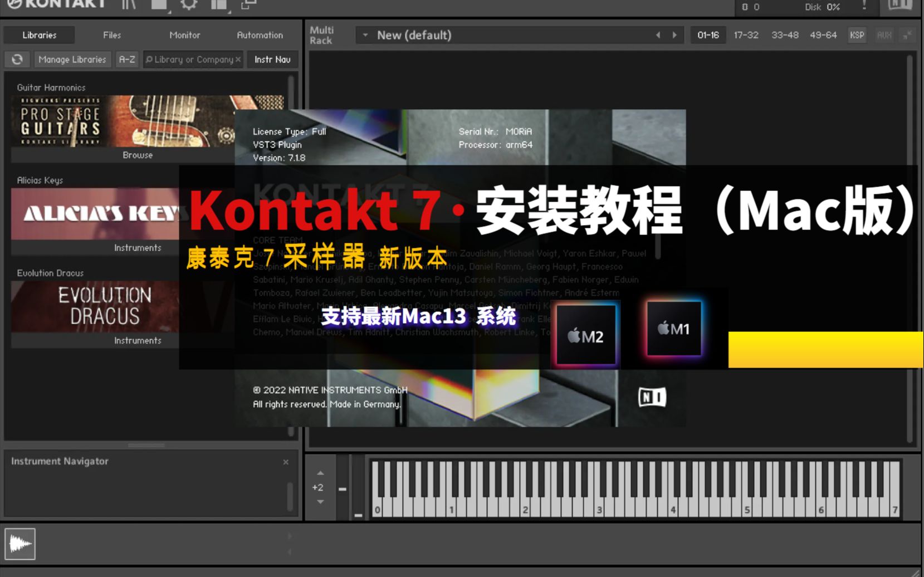
Task: Open the multi rack preset dropdown arrow
Action: 365,35
